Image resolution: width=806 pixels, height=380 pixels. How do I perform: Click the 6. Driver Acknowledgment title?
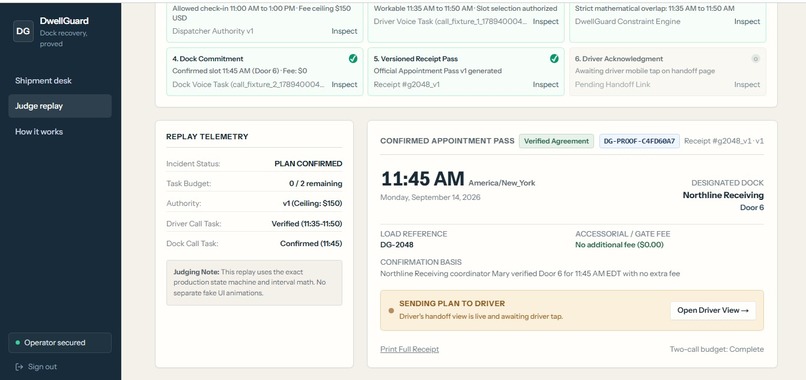pos(619,59)
